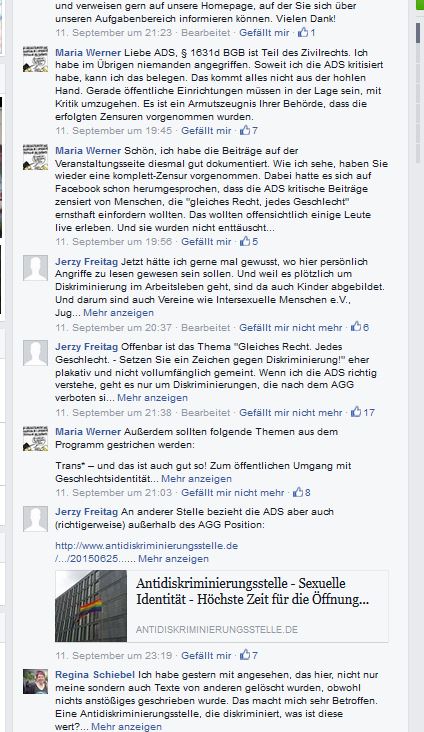Unlike Jerzy Freitag's 21:38 comment
Screen dimensions: 424x732
point(290,413)
